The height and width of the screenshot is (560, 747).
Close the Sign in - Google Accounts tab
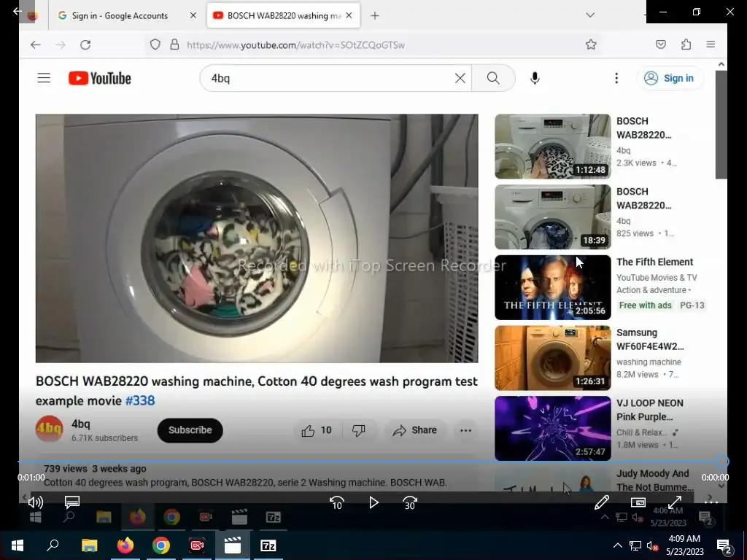coord(193,16)
